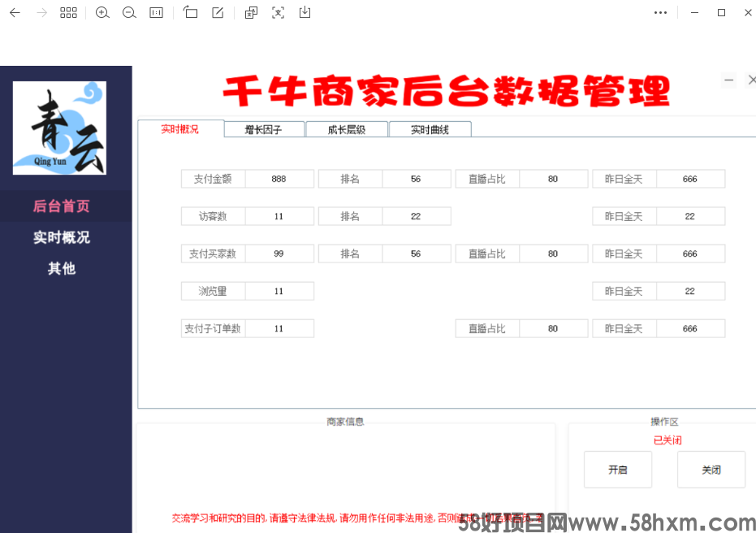The height and width of the screenshot is (533, 756).
Task: Click 昨日全天 value field in 浏览量 row
Action: 690,291
